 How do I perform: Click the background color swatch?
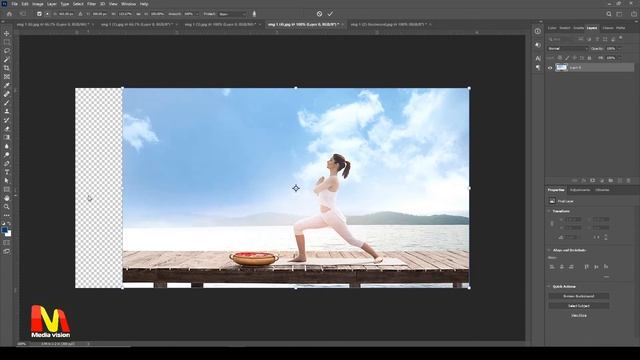pos(8,234)
